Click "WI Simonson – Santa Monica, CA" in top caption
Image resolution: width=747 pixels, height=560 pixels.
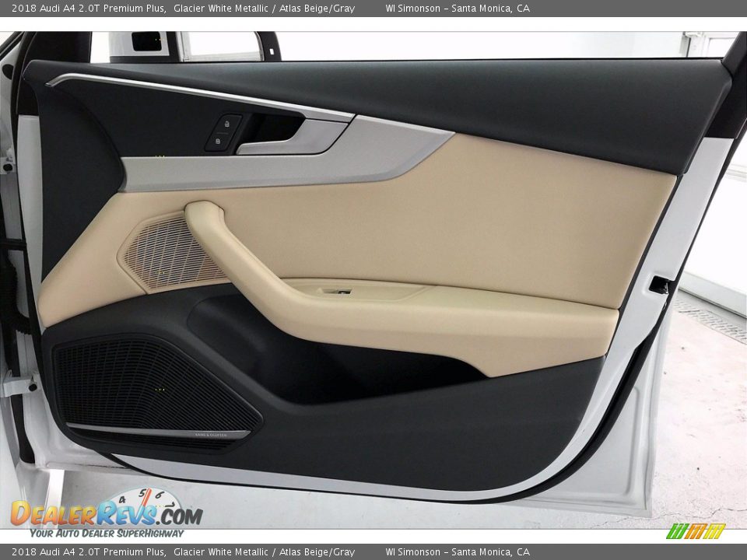click(x=458, y=8)
